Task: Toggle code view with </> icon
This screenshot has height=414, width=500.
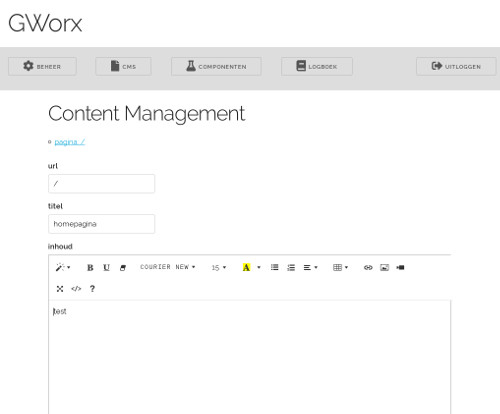Action: point(76,289)
